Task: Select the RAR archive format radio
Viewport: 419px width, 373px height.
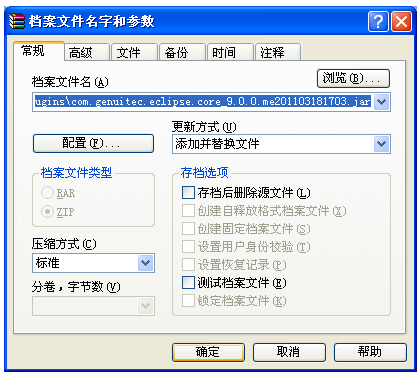Action: tap(47, 193)
